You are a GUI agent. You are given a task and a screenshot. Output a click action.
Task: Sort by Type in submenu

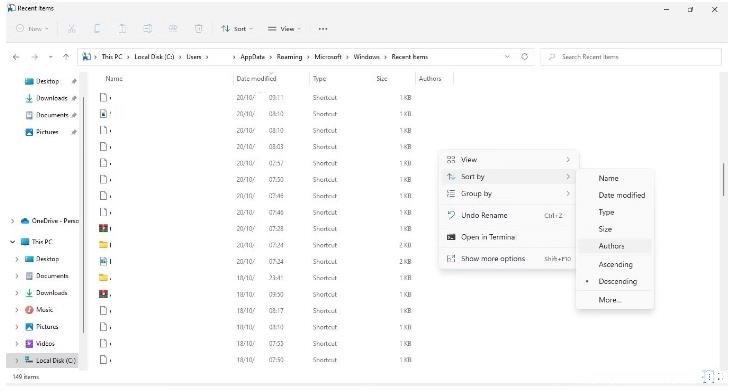click(x=614, y=212)
